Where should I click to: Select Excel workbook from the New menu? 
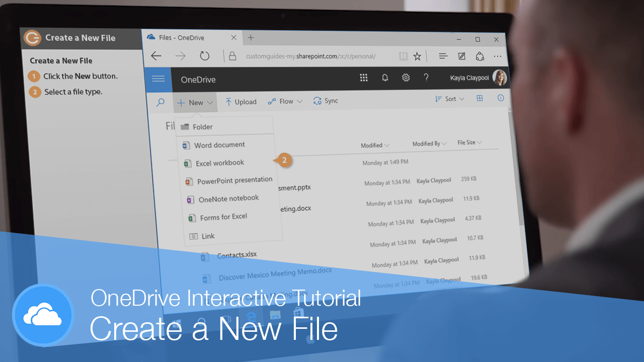pos(219,162)
